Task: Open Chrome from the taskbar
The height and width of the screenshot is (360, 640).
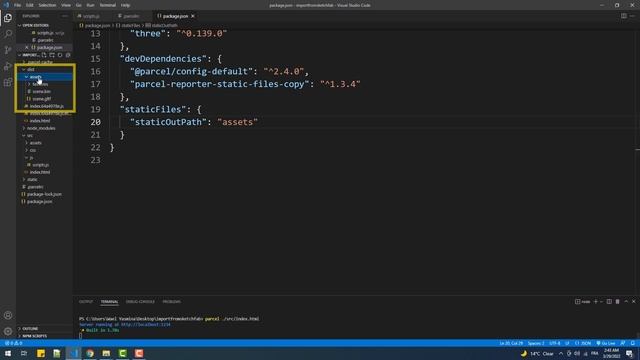Action: (90, 353)
